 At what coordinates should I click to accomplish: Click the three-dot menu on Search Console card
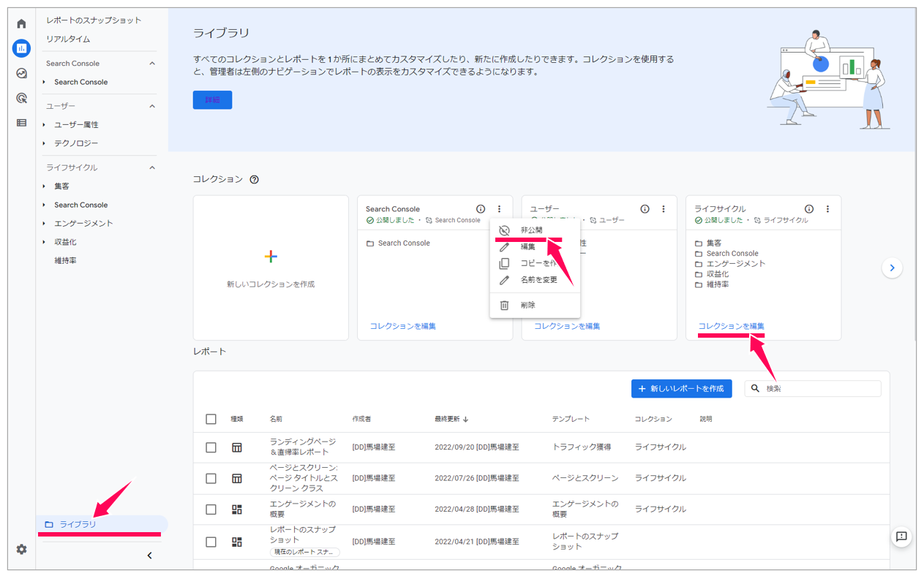coord(499,209)
